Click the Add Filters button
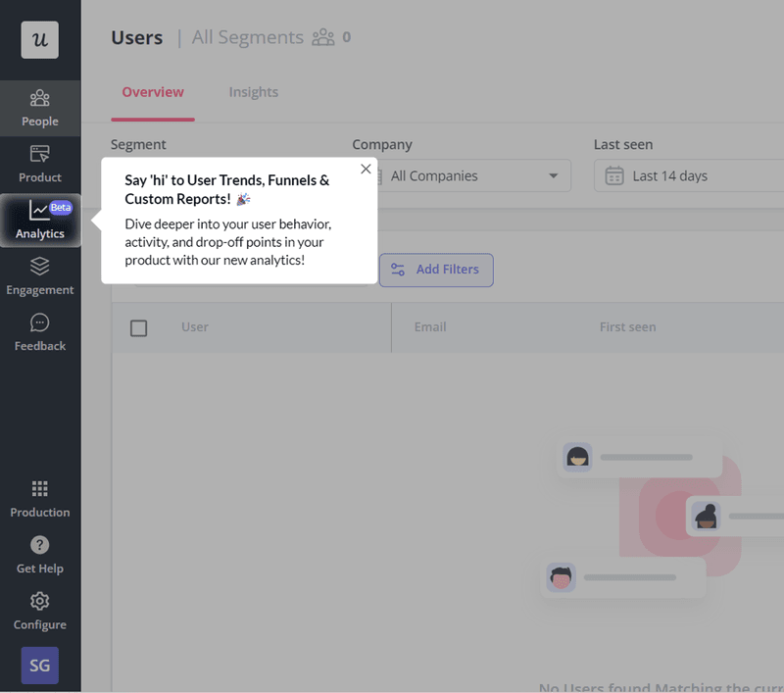 coord(435,270)
